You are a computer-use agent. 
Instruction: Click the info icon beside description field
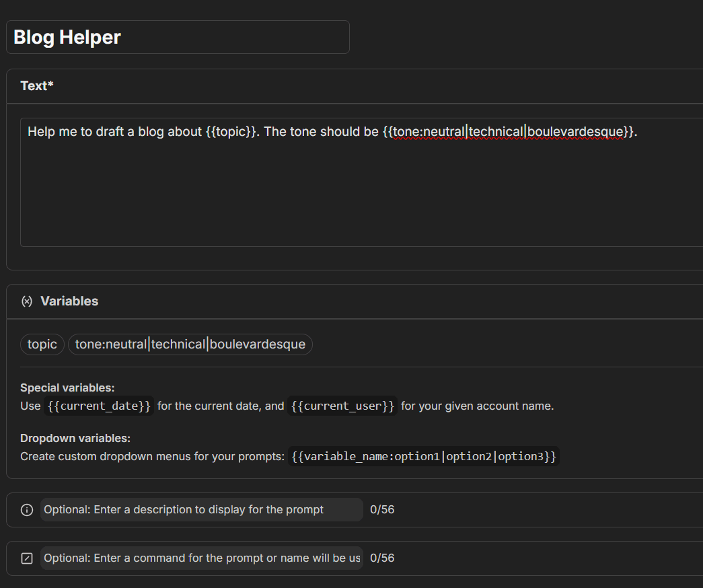point(27,510)
